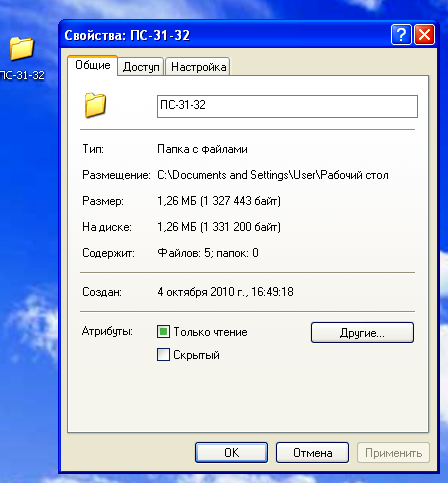Viewport: 448px width, 483px height.
Task: Click the on-disk value 1 331 200 байт
Action: click(240, 227)
